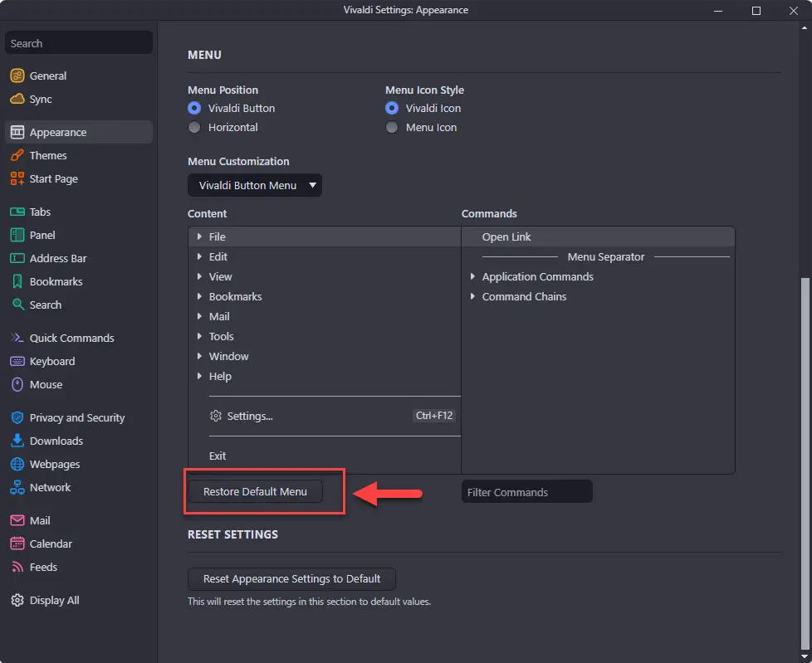Click the Display All gear icon
The width and height of the screenshot is (812, 663).
(17, 601)
